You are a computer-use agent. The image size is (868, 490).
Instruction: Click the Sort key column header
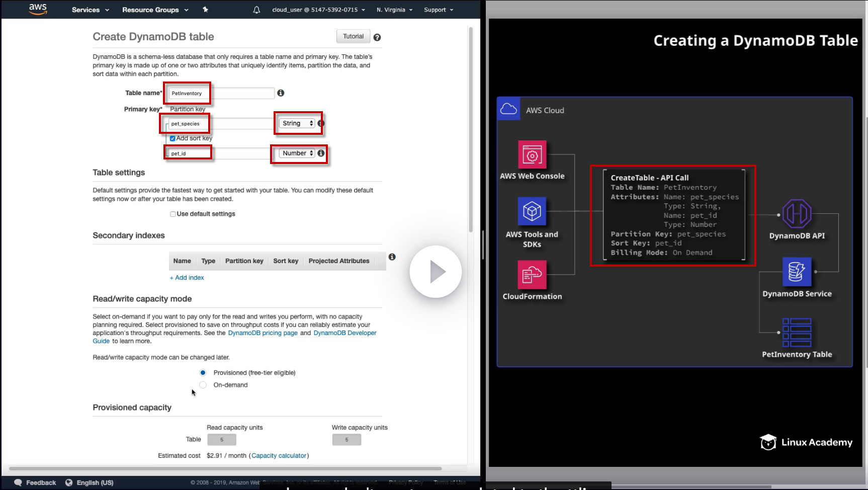286,261
